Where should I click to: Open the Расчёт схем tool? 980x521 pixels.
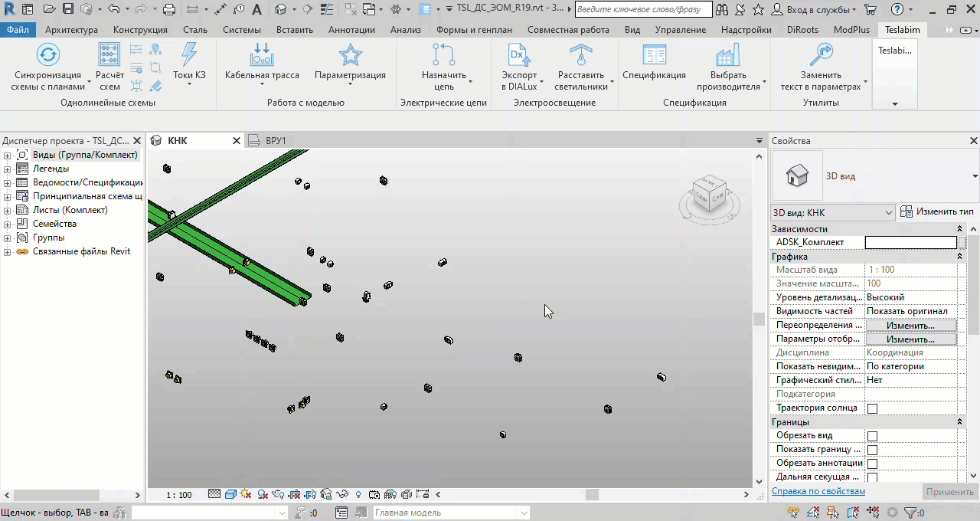[109, 67]
